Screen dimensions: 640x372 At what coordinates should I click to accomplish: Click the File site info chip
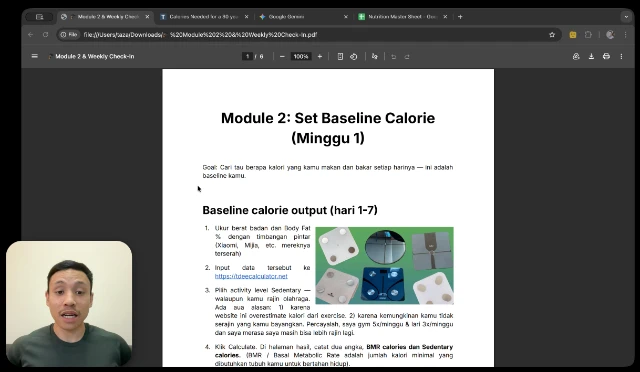69,35
